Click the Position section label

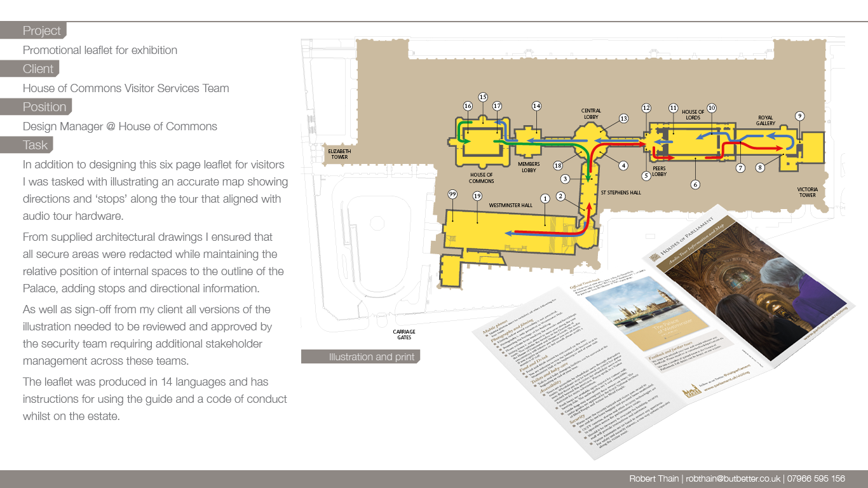point(44,107)
